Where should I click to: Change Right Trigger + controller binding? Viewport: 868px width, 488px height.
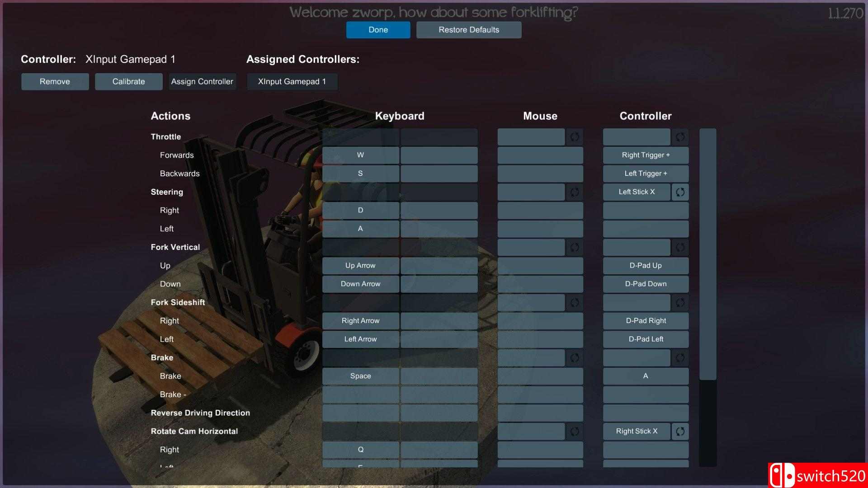[645, 155]
